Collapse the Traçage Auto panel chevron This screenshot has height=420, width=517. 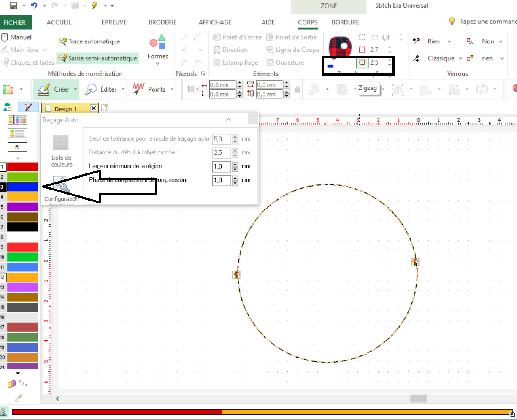tap(228, 120)
